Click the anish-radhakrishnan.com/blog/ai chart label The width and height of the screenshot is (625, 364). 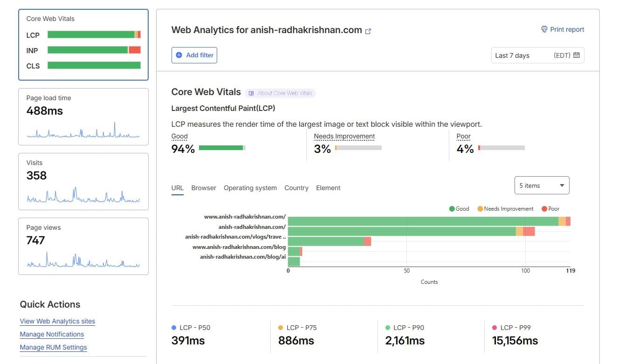click(x=243, y=257)
